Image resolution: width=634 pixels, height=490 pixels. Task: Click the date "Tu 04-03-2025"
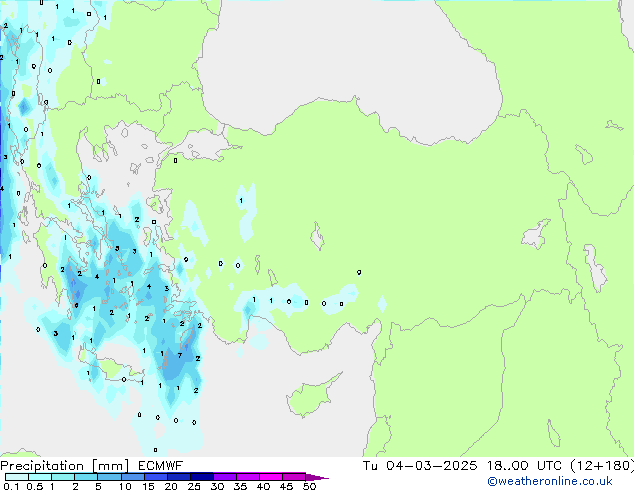(420, 466)
